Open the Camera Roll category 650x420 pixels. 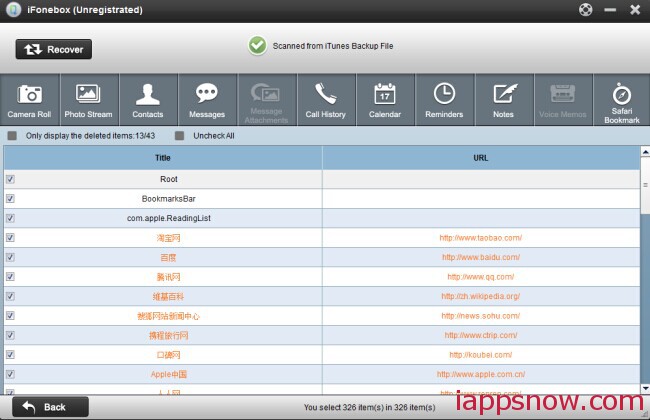pyautogui.click(x=29, y=100)
